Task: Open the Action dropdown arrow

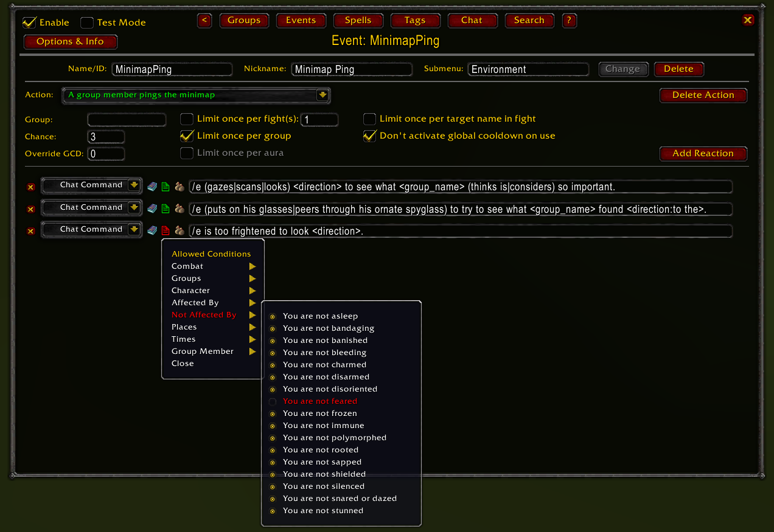Action: tap(323, 95)
